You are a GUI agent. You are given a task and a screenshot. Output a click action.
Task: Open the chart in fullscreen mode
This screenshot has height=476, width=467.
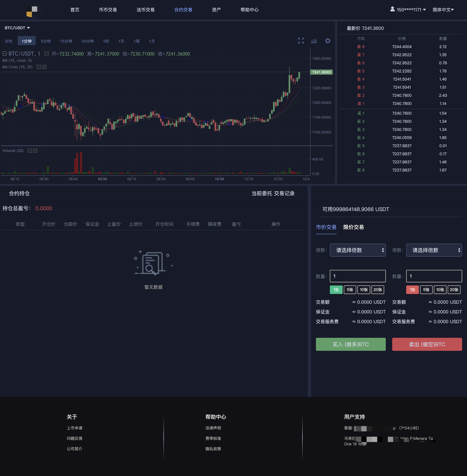[x=301, y=41]
